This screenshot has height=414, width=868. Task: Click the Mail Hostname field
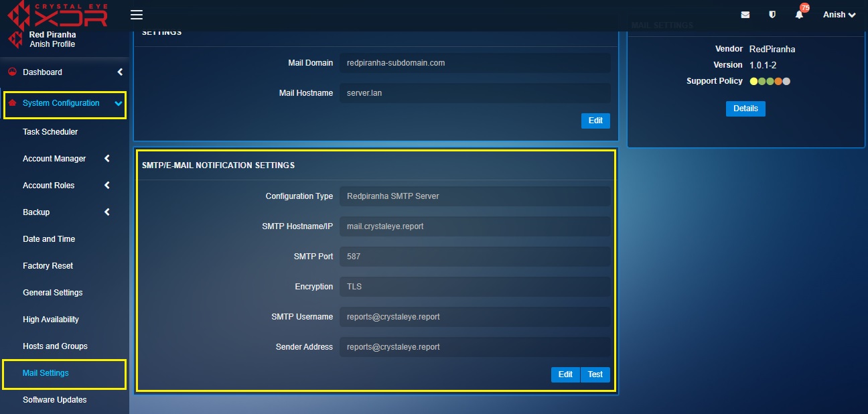click(475, 93)
